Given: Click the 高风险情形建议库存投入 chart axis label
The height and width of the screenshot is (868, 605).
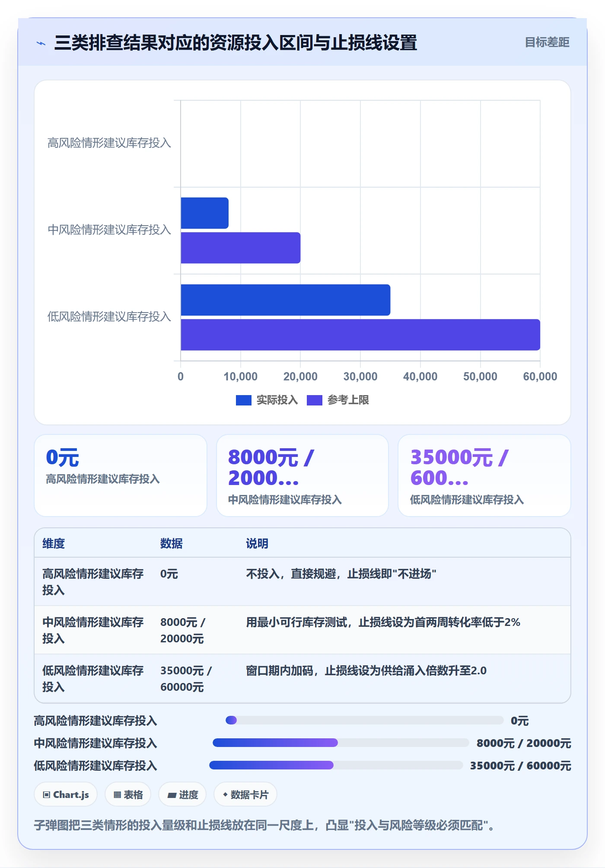Looking at the screenshot, I should point(109,143).
